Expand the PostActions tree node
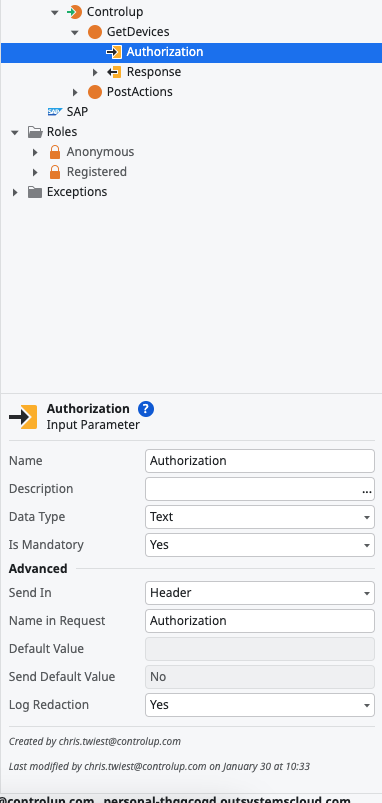 75,92
